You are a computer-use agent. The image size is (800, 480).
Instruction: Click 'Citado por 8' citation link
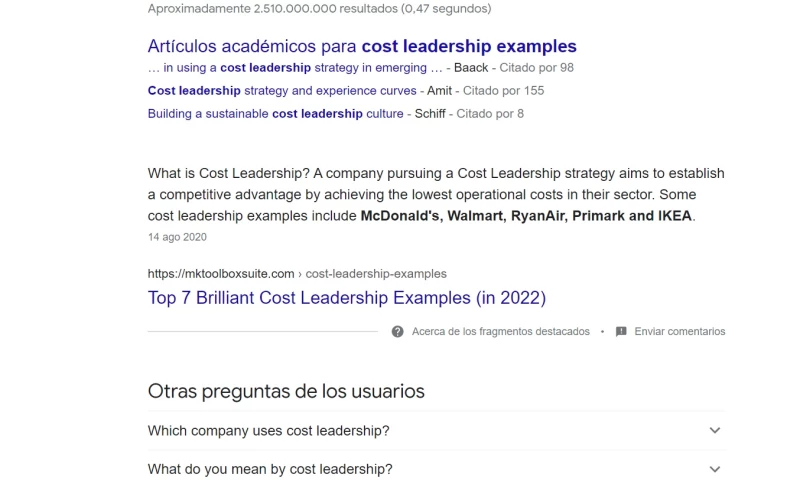pyautogui.click(x=490, y=114)
